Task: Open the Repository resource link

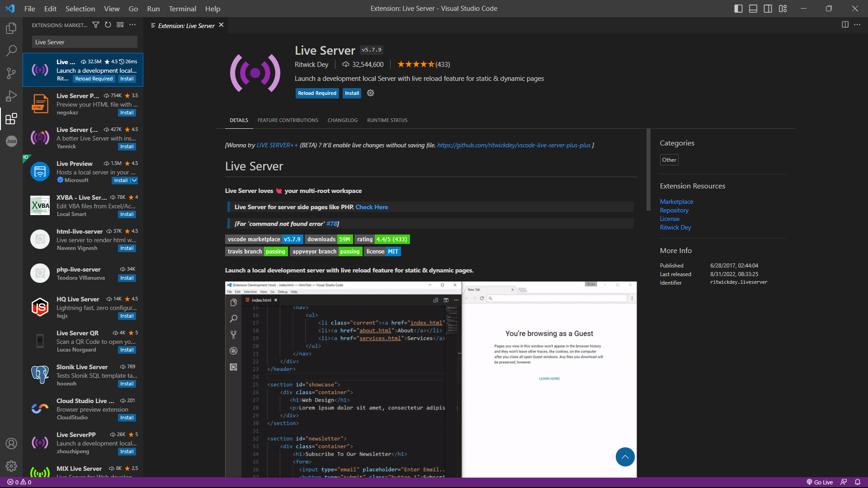Action: pos(674,210)
